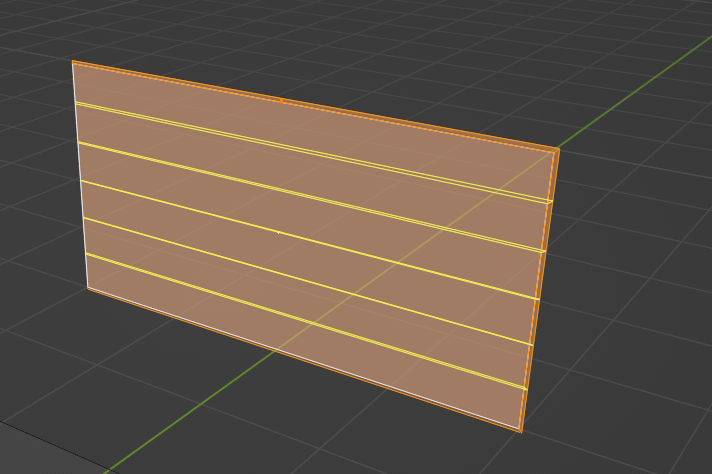Screen dimensions: 712x474
Task: Click the small white dot at the face center
Action: (x=278, y=232)
